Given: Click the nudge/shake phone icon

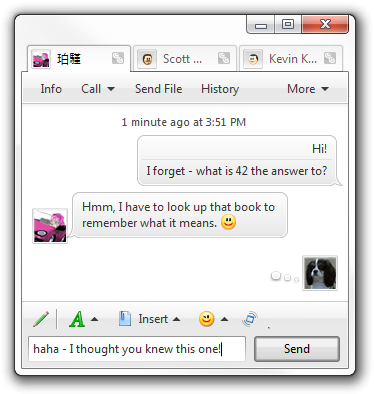Looking at the screenshot, I should pyautogui.click(x=250, y=319).
